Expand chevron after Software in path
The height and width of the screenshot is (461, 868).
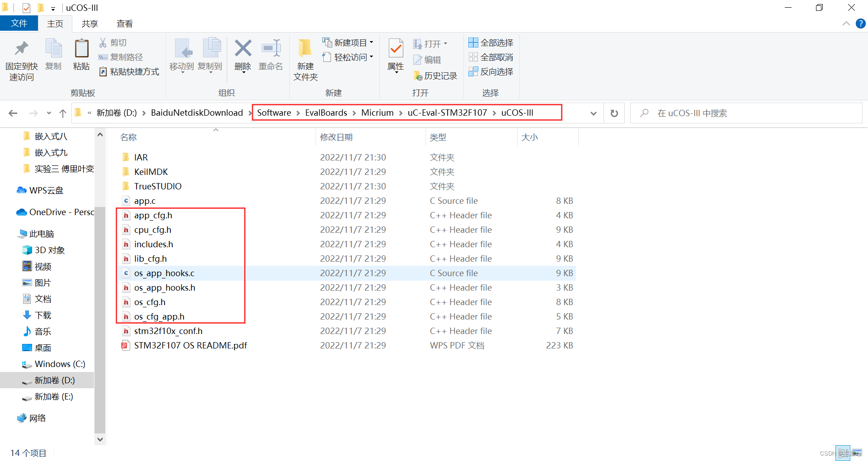click(x=298, y=113)
